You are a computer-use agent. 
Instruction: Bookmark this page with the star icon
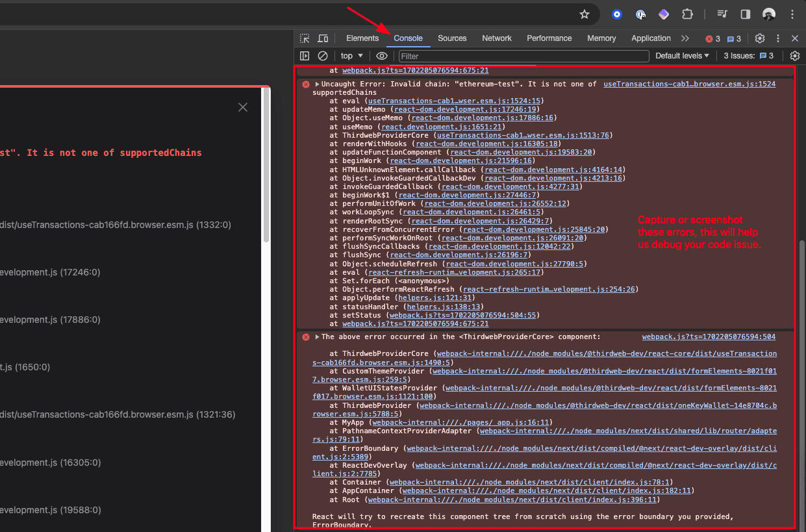(x=585, y=14)
